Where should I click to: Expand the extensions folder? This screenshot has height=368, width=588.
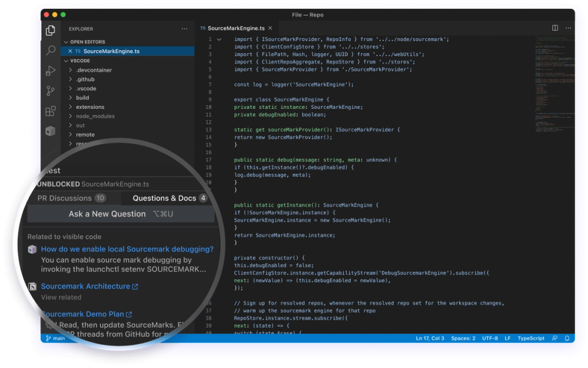(x=70, y=107)
